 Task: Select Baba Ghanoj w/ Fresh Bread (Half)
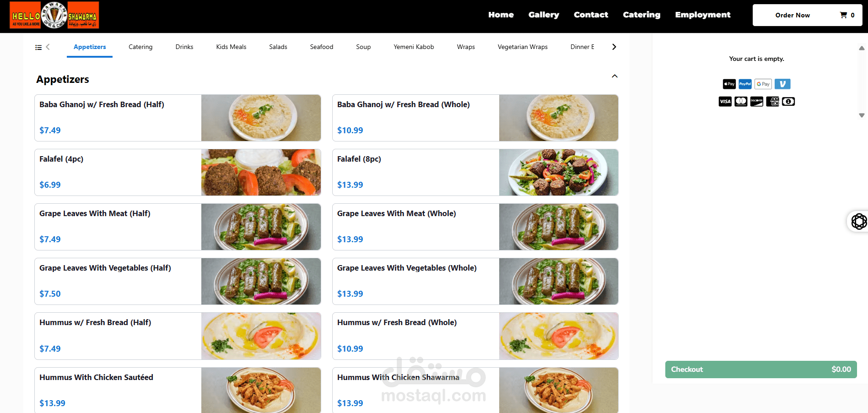(178, 118)
